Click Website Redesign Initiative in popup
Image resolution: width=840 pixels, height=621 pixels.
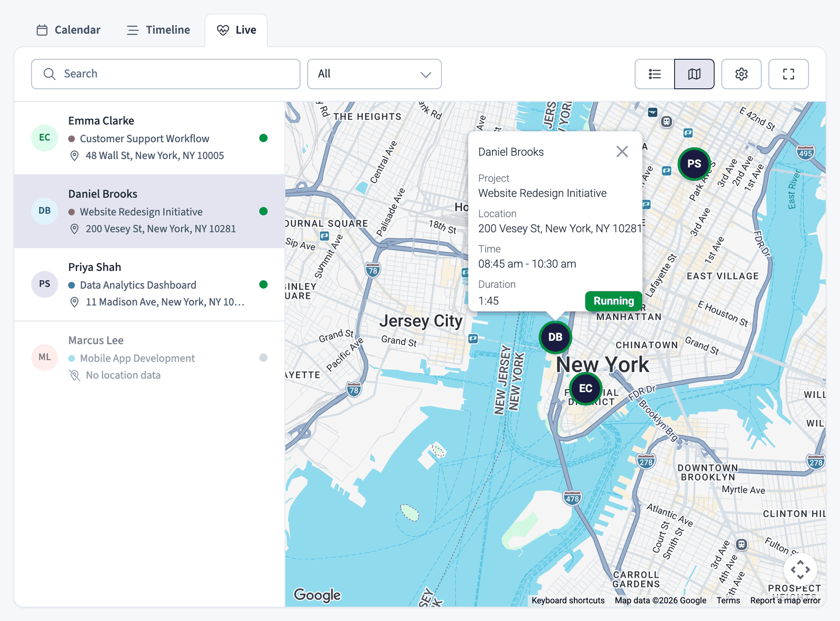[542, 193]
